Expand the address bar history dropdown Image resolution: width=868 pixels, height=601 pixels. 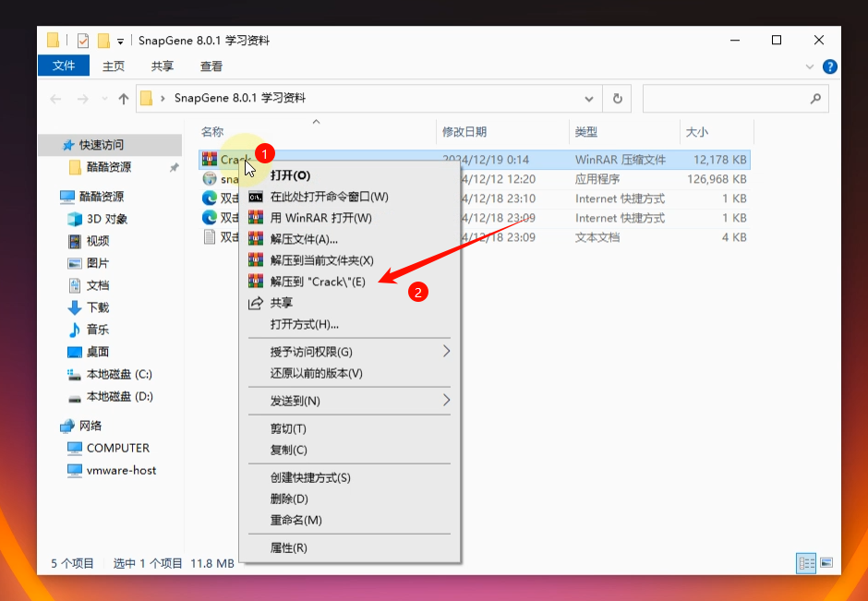[589, 99]
